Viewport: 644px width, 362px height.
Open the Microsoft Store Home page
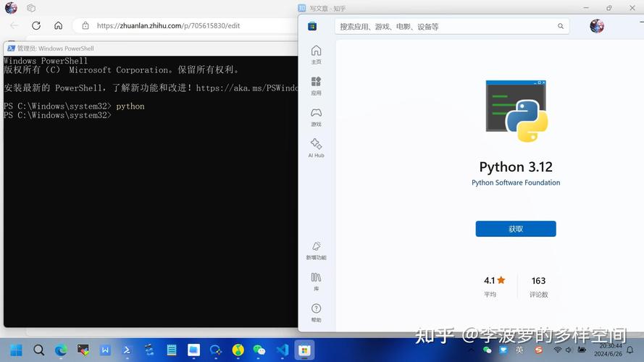(x=316, y=54)
